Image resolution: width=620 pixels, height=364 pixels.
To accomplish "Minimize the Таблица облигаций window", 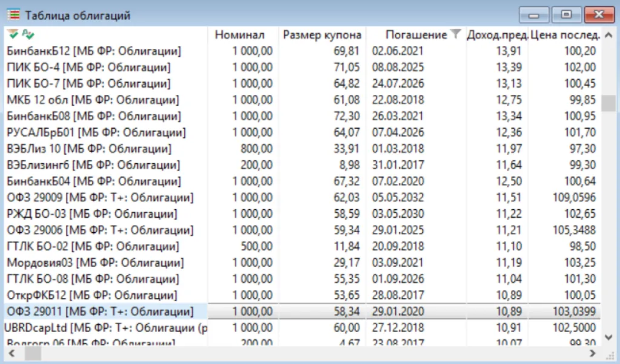I will (535, 14).
